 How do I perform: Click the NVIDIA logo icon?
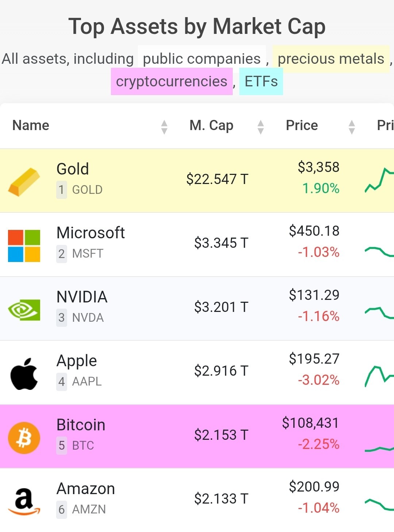pyautogui.click(x=24, y=310)
